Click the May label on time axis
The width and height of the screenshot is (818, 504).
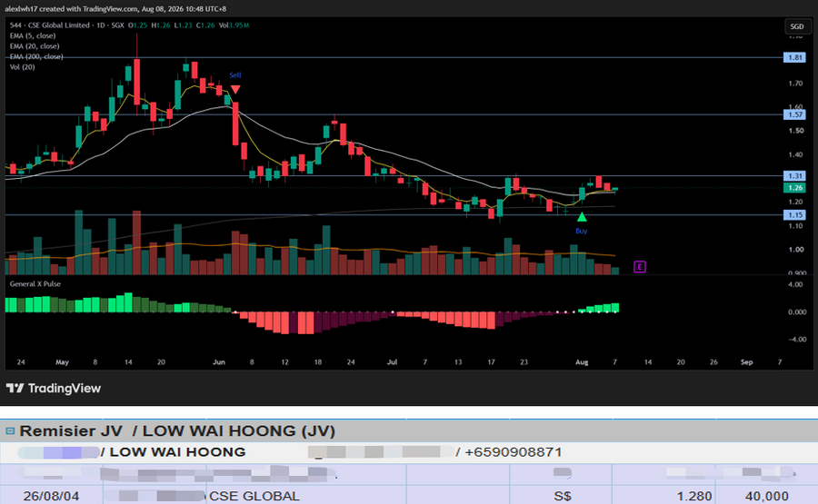tap(62, 362)
